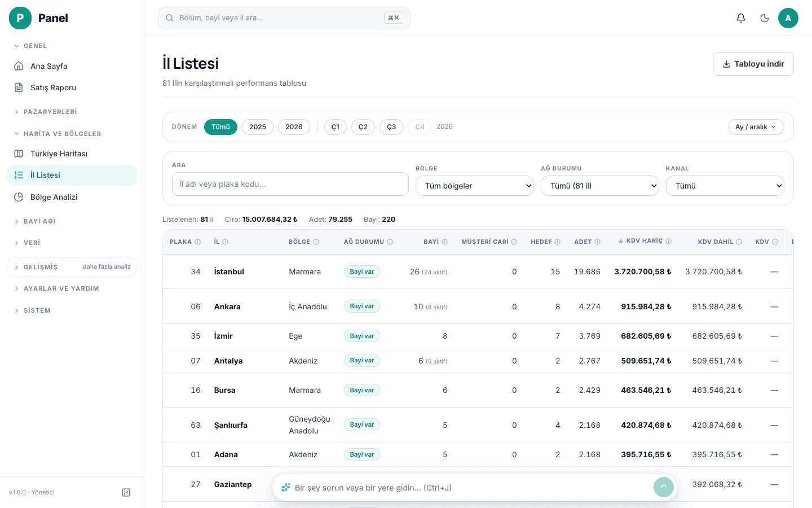Toggle dark mode moon icon
The width and height of the screenshot is (812, 508).
click(765, 18)
